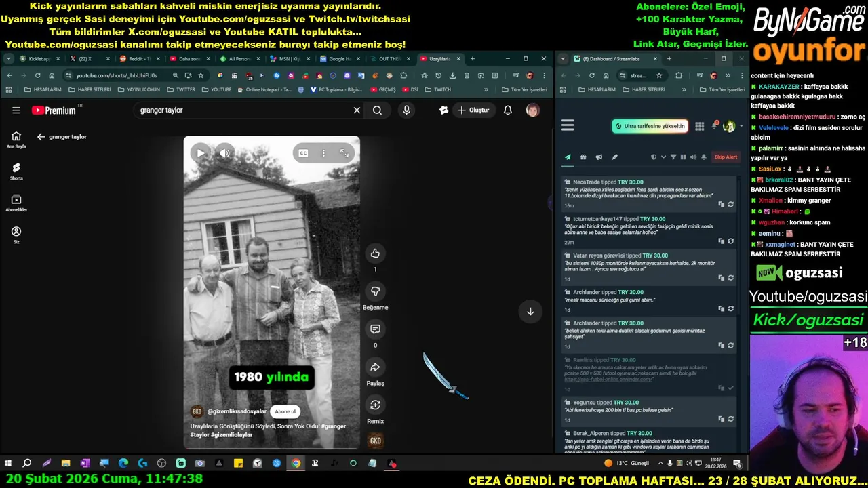Select the megaphone tab in Streamlabs events

click(x=599, y=157)
